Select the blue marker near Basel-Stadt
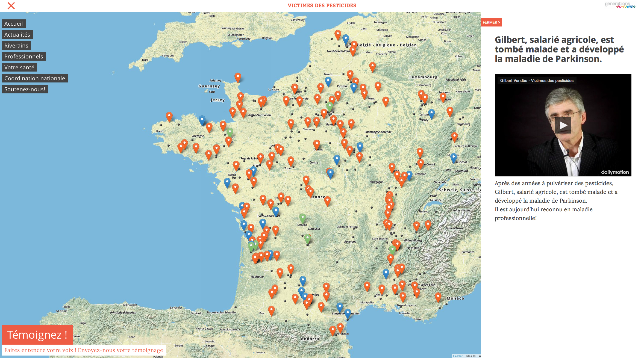 pyautogui.click(x=454, y=158)
